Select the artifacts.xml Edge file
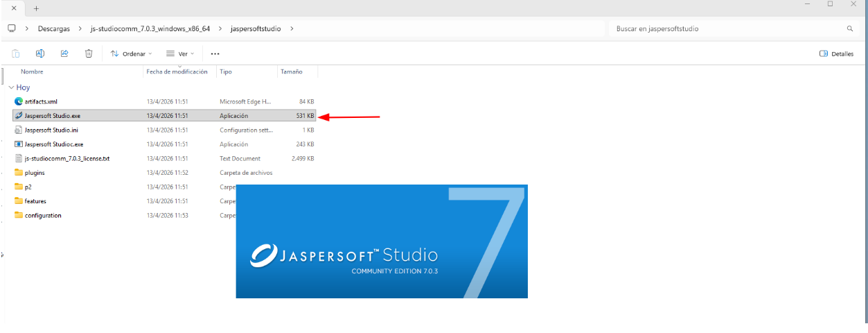Screen dimensions: 868x333 [41, 101]
